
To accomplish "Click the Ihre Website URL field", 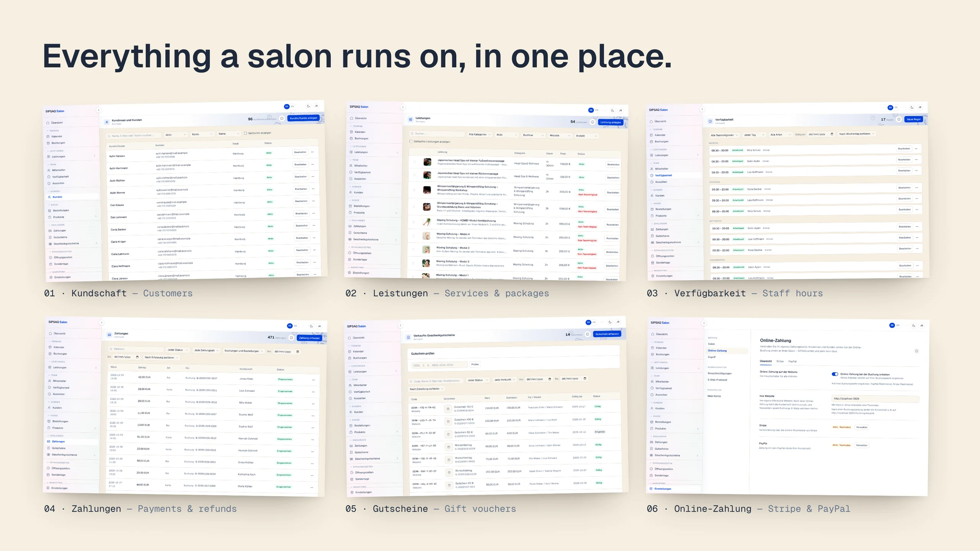I will tap(875, 398).
